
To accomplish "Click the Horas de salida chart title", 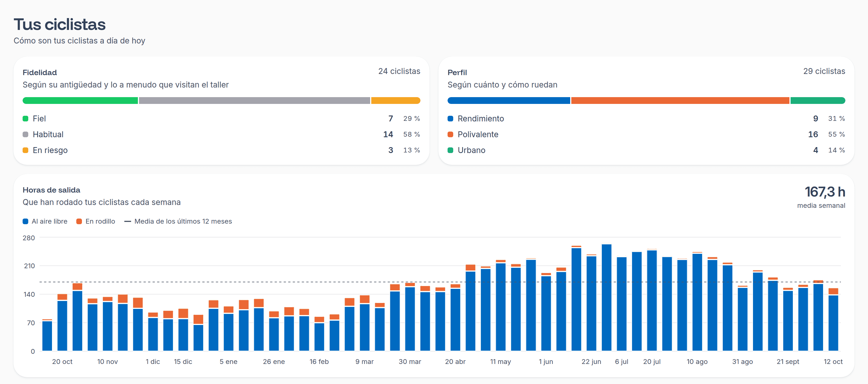I will 51,190.
